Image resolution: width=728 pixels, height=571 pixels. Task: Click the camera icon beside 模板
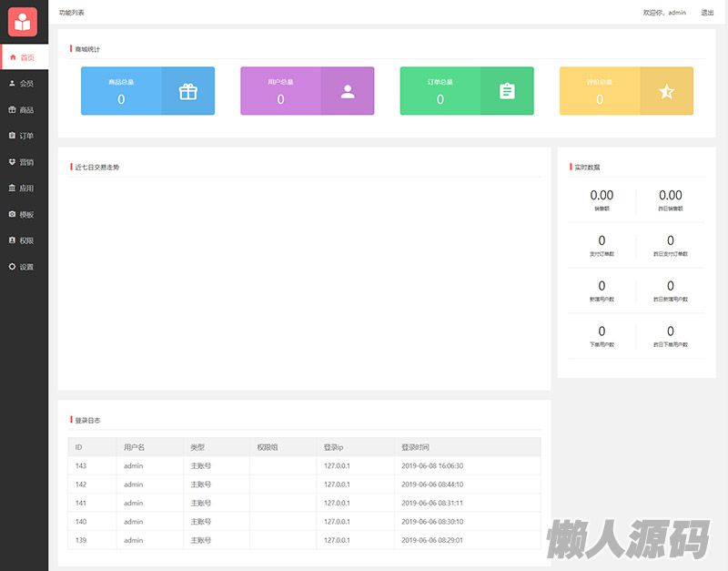(x=12, y=214)
